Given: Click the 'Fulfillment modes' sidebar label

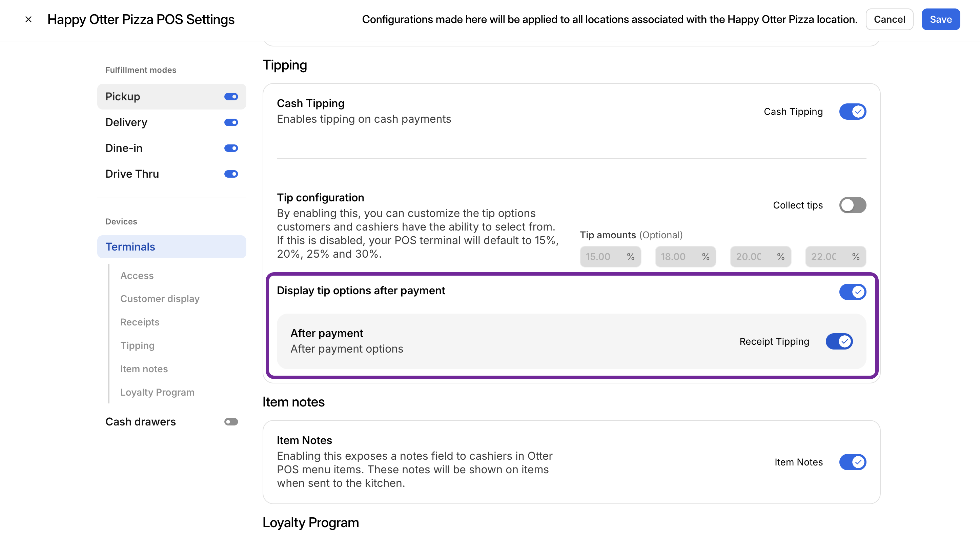Looking at the screenshot, I should pos(141,70).
